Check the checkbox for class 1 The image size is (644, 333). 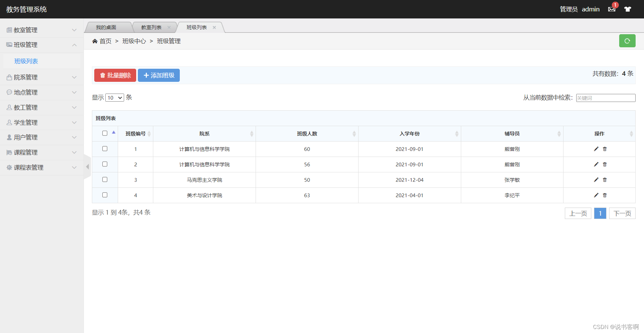[105, 149]
